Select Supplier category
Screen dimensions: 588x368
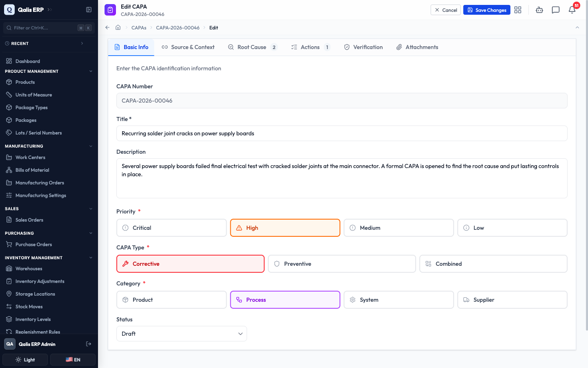tap(512, 300)
